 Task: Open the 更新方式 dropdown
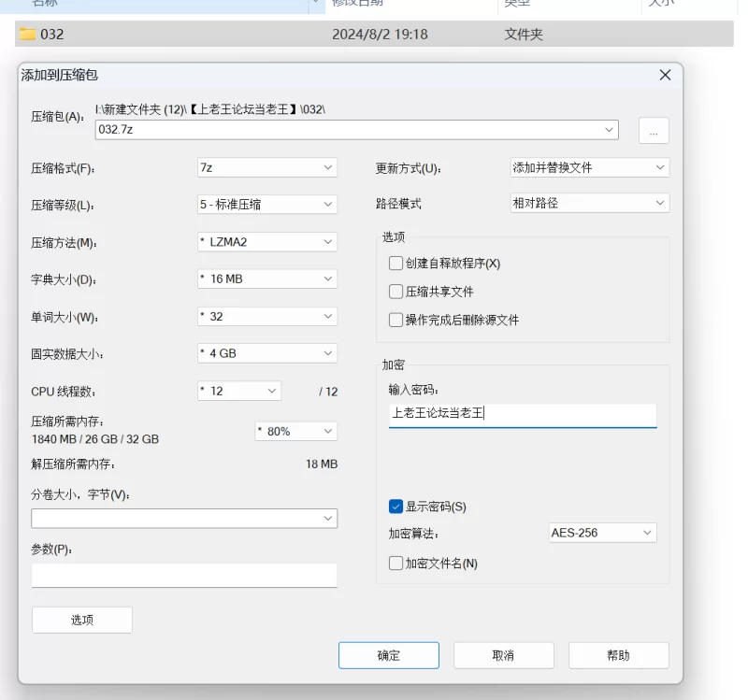pyautogui.click(x=589, y=167)
